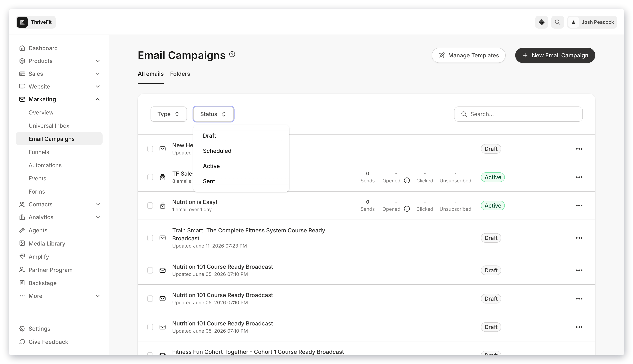Choose Sent in Status dropdown
The image size is (633, 364).
click(241, 181)
